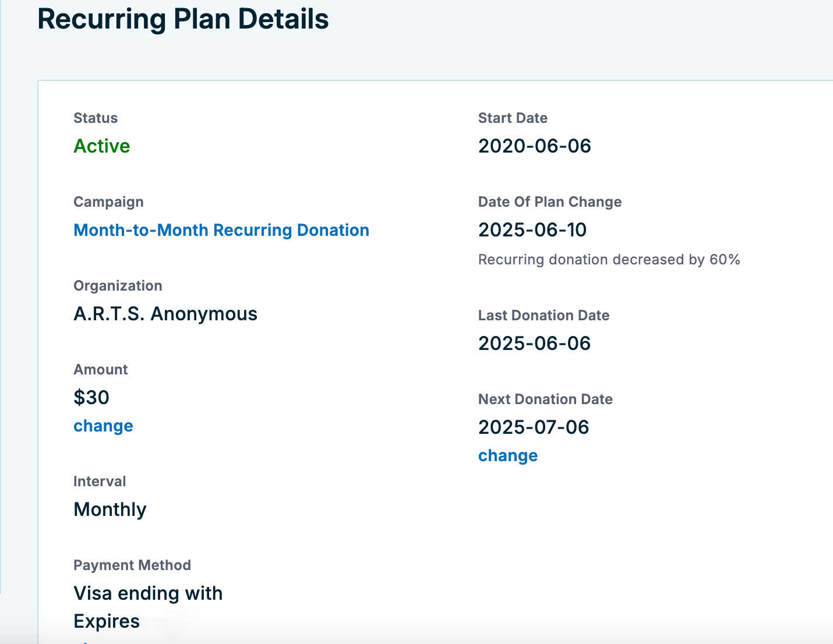This screenshot has height=644, width=833.
Task: Click the Next Donation Date label
Action: point(545,399)
